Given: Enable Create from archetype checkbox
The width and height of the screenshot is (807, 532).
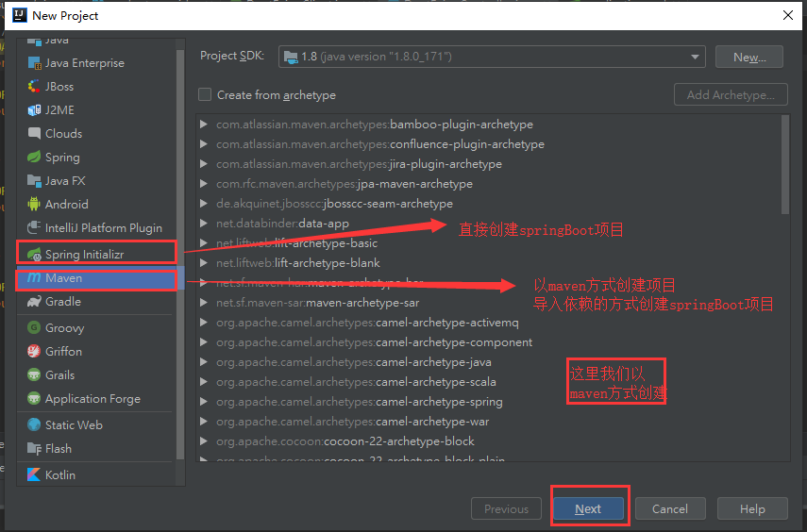Looking at the screenshot, I should pyautogui.click(x=205, y=94).
